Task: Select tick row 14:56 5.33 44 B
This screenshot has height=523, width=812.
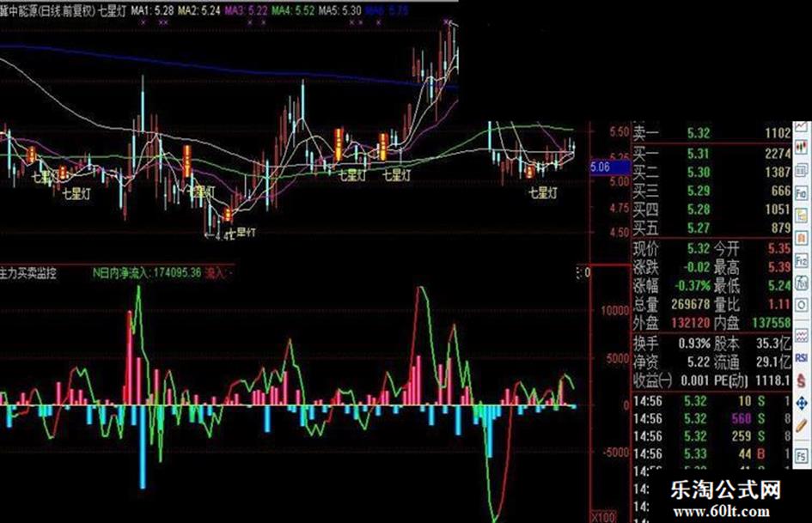Action: [711, 453]
